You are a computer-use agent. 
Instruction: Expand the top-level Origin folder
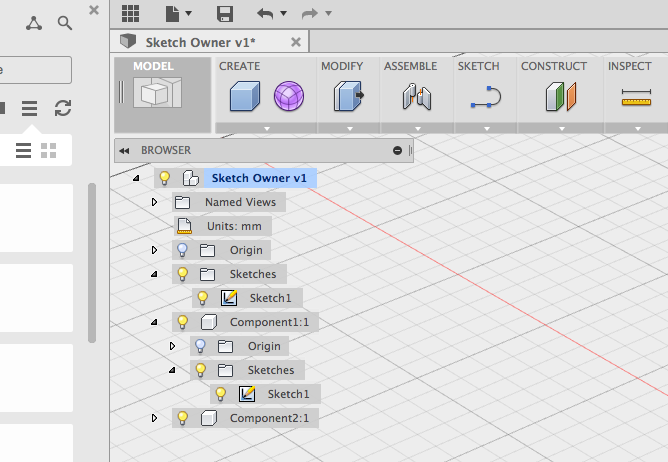(x=154, y=250)
